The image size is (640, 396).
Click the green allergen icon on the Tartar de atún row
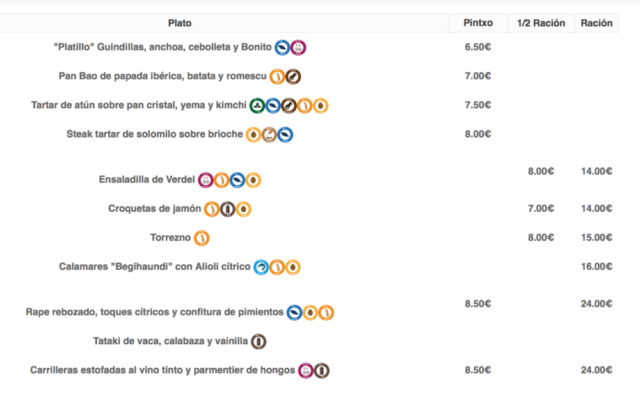pyautogui.click(x=257, y=106)
